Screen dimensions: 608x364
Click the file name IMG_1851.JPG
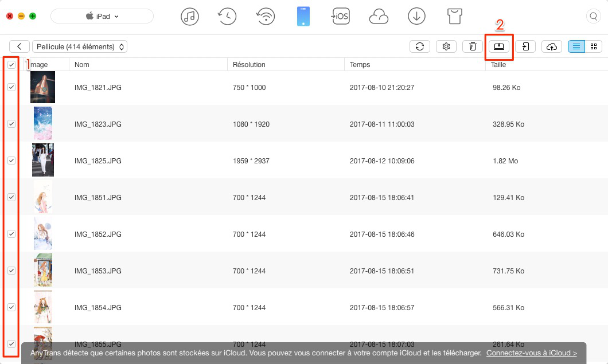pos(98,197)
